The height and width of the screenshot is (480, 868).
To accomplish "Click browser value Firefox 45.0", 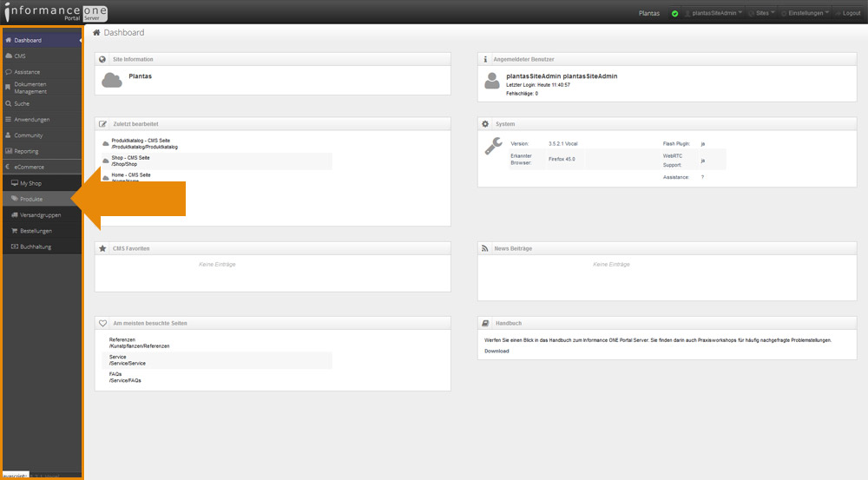I will (x=562, y=160).
